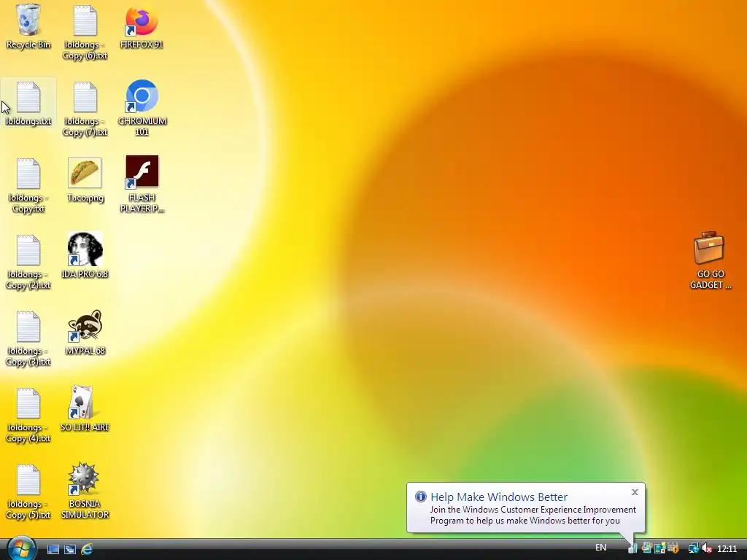Select the Taco.png image file
The width and height of the screenshot is (747, 560).
pyautogui.click(x=85, y=179)
